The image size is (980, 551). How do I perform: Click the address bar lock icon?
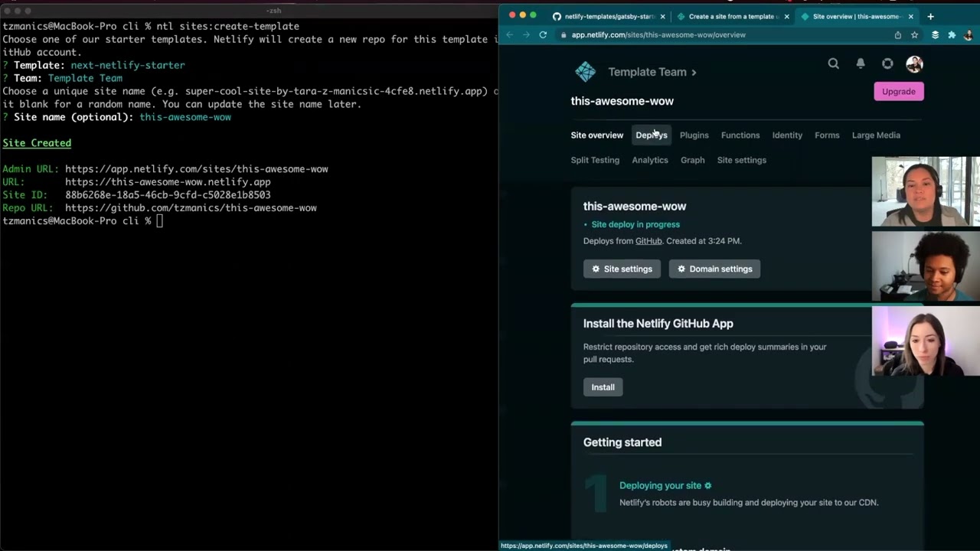(x=563, y=34)
